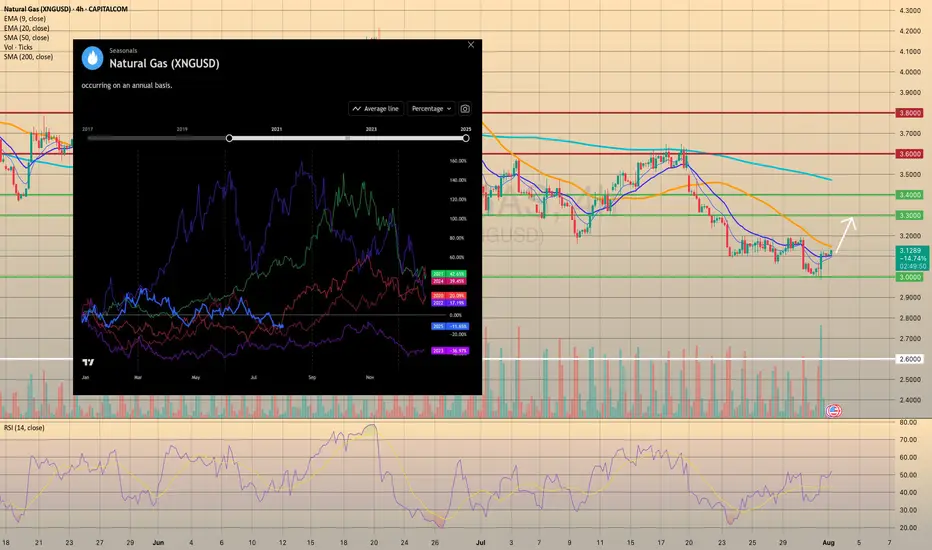Open the US flag economic event marker
This screenshot has width=932, height=550.
click(x=833, y=410)
